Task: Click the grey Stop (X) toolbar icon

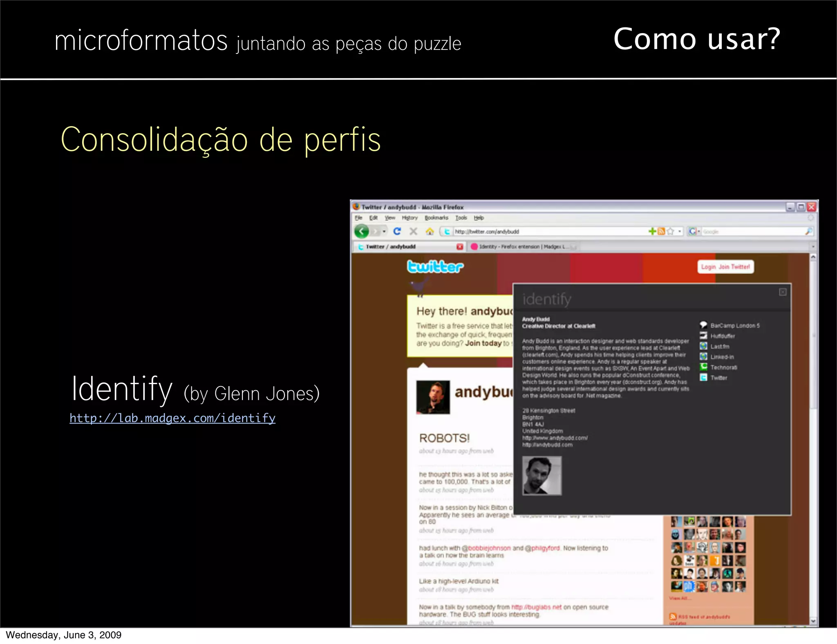Action: [x=413, y=231]
